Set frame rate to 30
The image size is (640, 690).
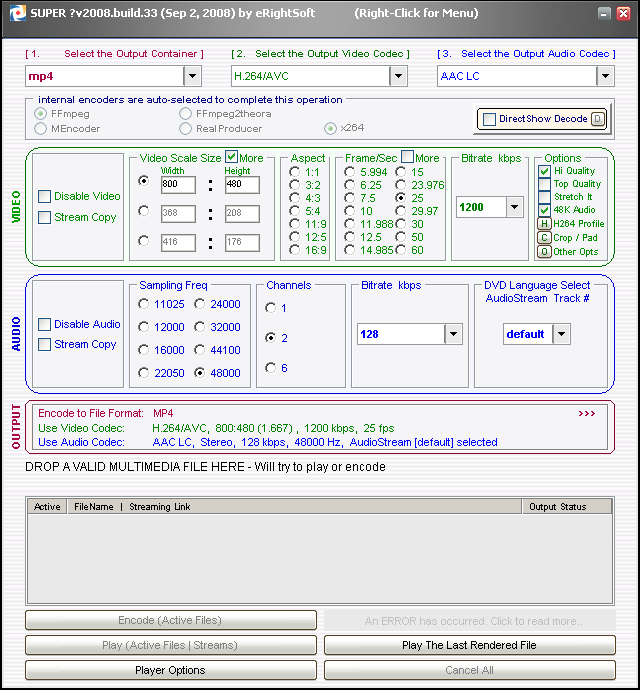coord(401,224)
